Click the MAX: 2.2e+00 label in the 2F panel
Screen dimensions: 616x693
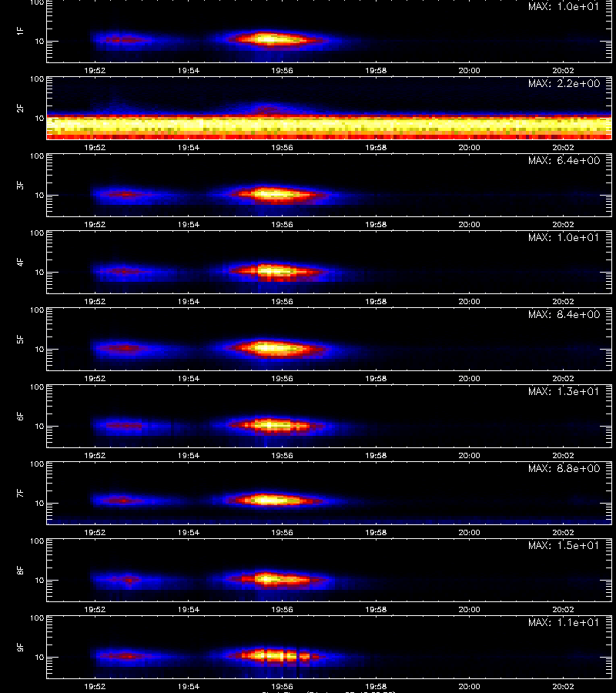pyautogui.click(x=564, y=83)
